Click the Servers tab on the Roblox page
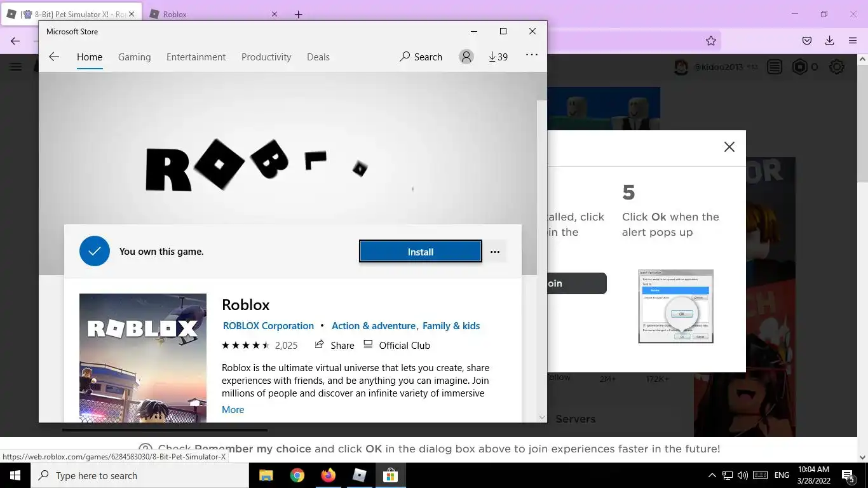This screenshot has width=868, height=488. (x=575, y=419)
